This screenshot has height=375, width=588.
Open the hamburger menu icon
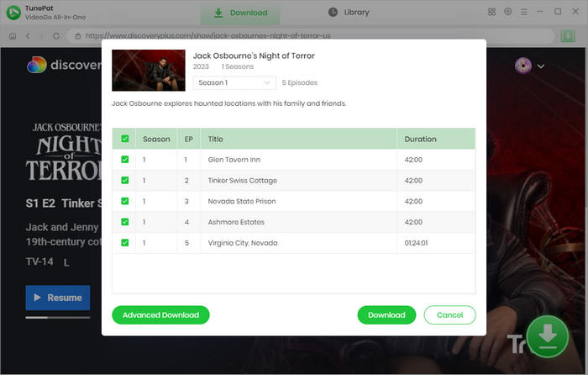pyautogui.click(x=524, y=12)
